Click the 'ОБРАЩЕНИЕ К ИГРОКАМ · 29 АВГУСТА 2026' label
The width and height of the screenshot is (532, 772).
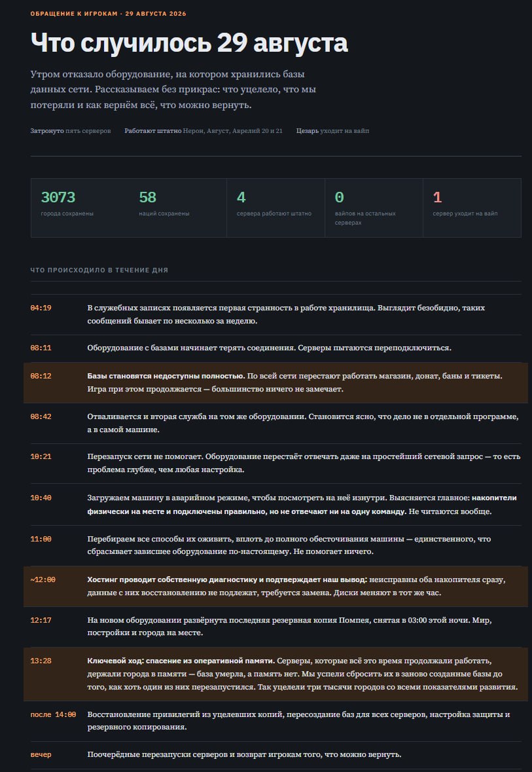point(108,14)
